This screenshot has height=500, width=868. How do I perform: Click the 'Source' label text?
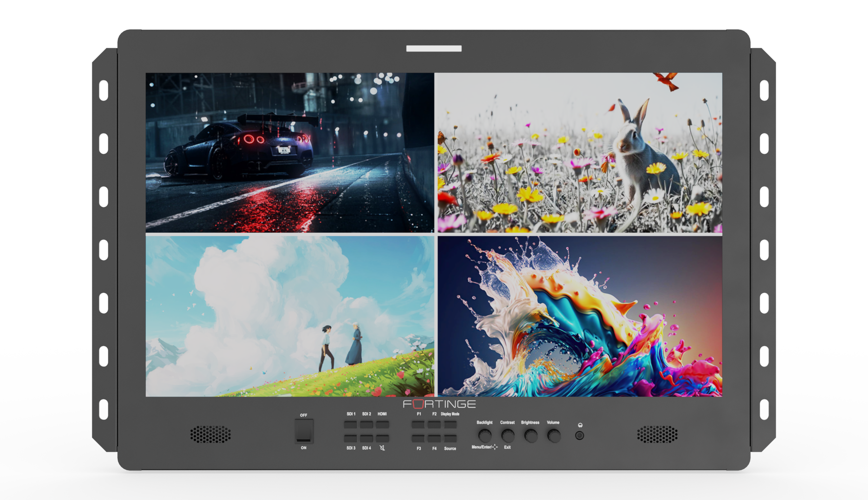(450, 449)
